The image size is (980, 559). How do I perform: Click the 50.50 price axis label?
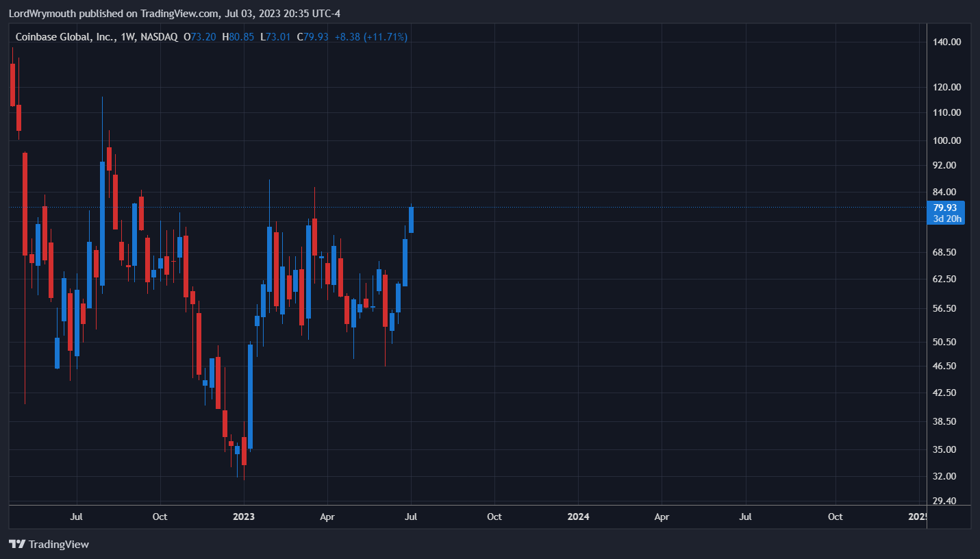(945, 342)
